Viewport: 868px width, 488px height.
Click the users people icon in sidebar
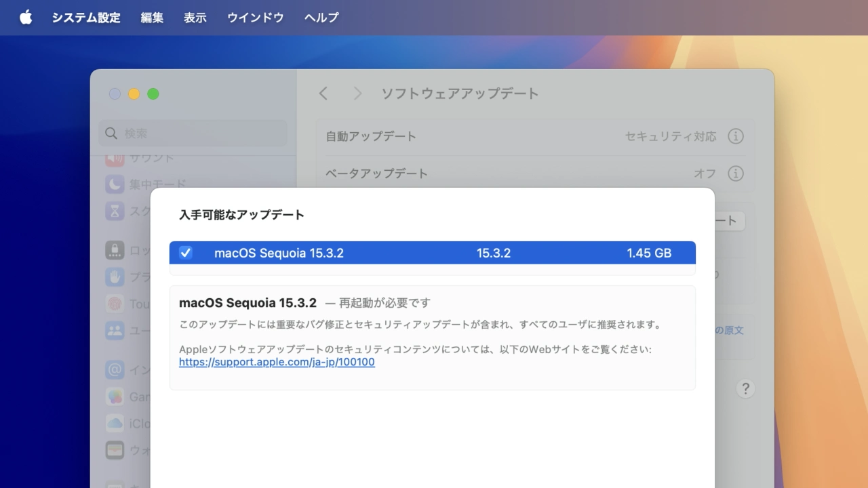coord(115,330)
